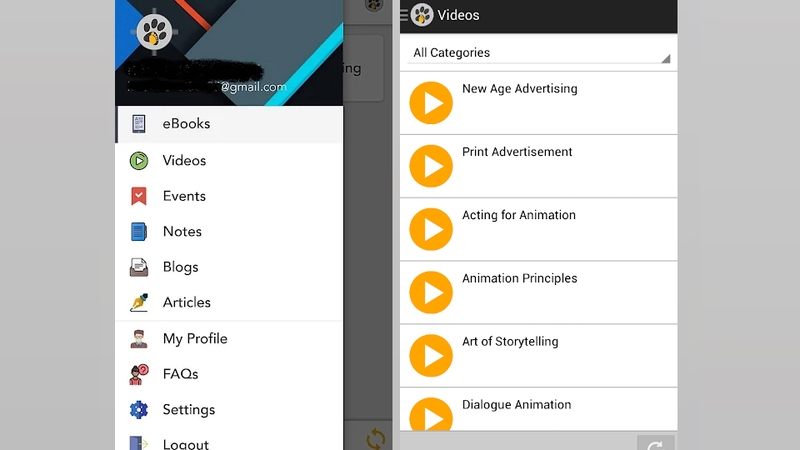The width and height of the screenshot is (800, 450).
Task: Tap the Videos title in header
Action: [x=458, y=15]
